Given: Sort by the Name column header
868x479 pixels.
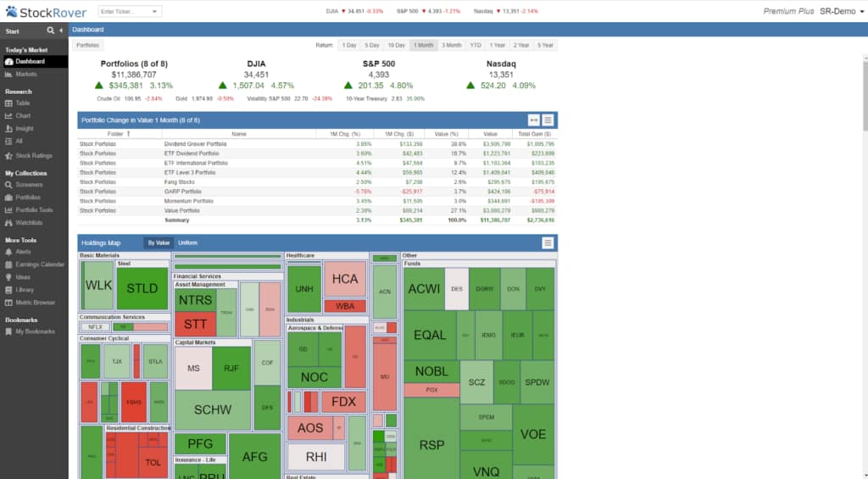Looking at the screenshot, I should click(238, 134).
